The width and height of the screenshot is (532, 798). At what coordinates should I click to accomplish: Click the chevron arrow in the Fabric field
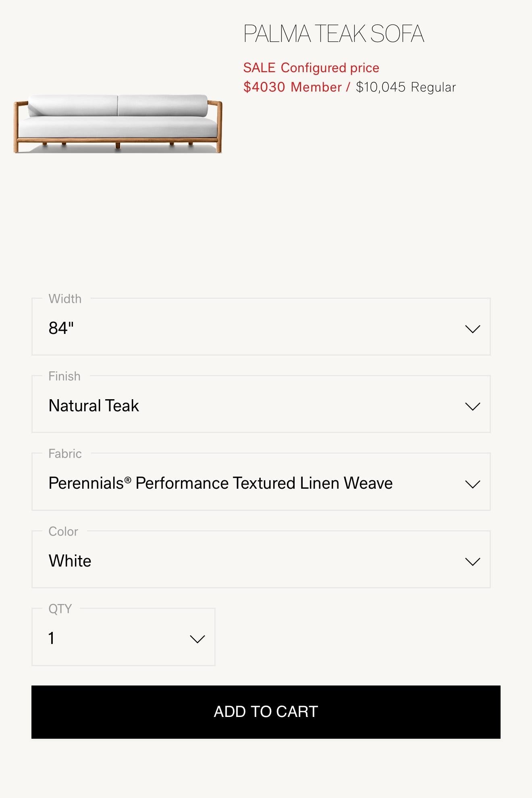pos(472,484)
